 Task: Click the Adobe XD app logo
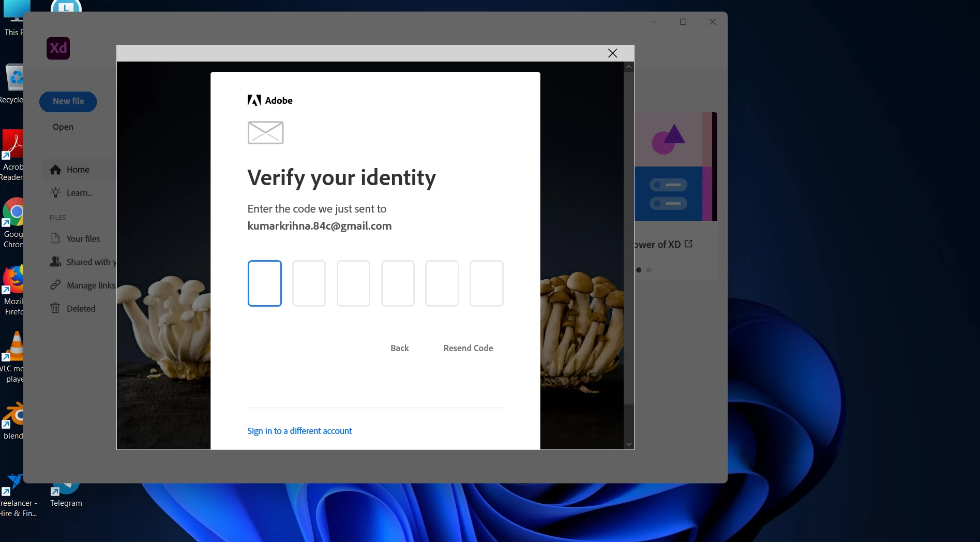(x=58, y=49)
